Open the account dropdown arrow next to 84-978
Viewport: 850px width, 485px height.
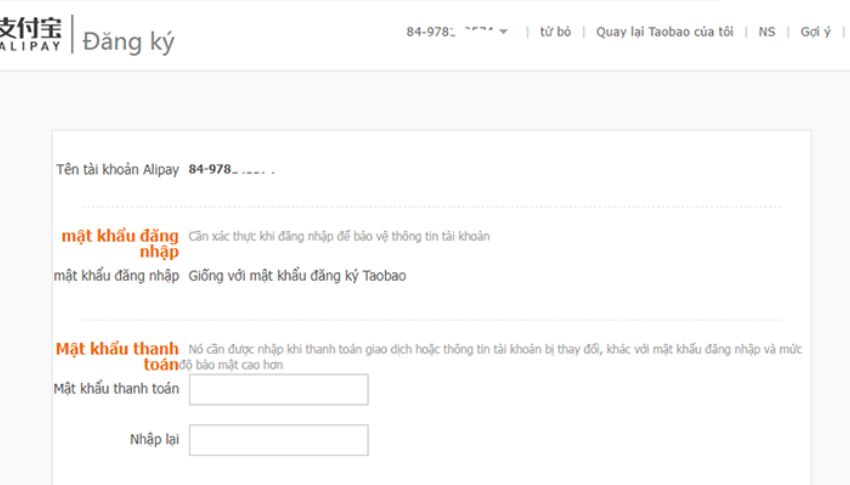tap(504, 32)
